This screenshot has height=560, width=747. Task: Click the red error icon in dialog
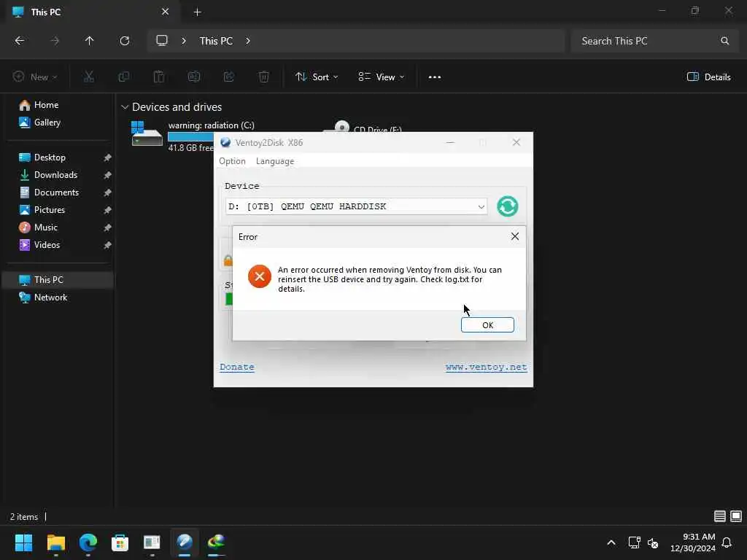(260, 276)
